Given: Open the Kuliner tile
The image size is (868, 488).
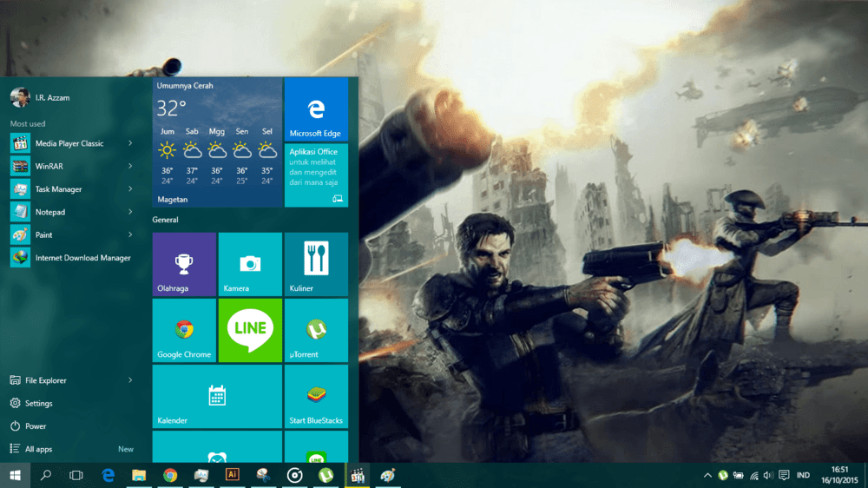Looking at the screenshot, I should (316, 264).
